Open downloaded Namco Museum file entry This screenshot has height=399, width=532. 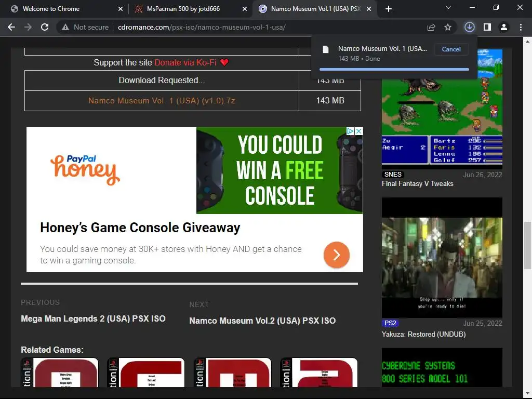pyautogui.click(x=382, y=48)
